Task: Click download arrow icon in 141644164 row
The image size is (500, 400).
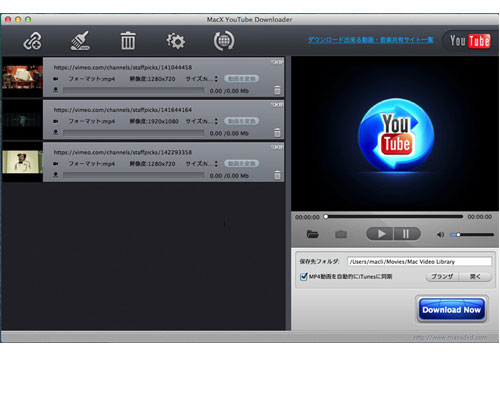Action: [x=56, y=132]
